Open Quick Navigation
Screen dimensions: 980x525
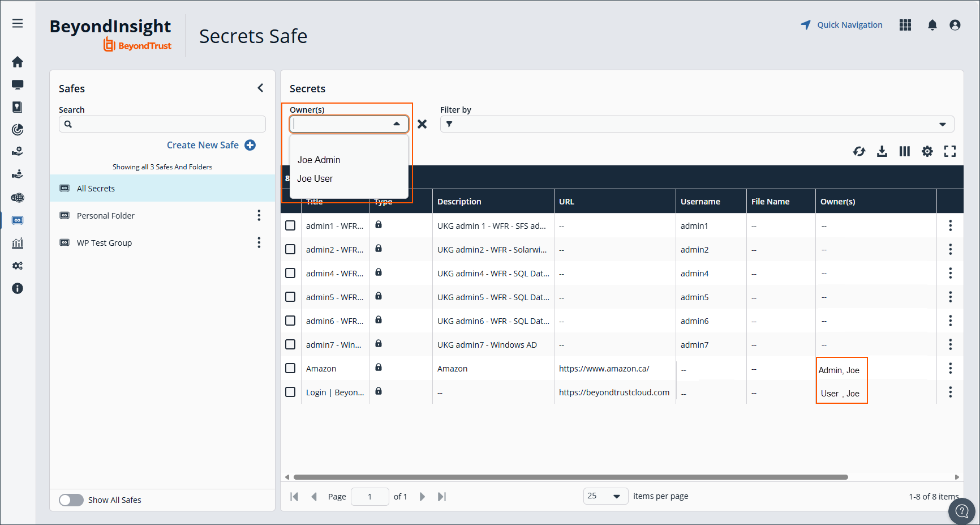click(x=841, y=25)
